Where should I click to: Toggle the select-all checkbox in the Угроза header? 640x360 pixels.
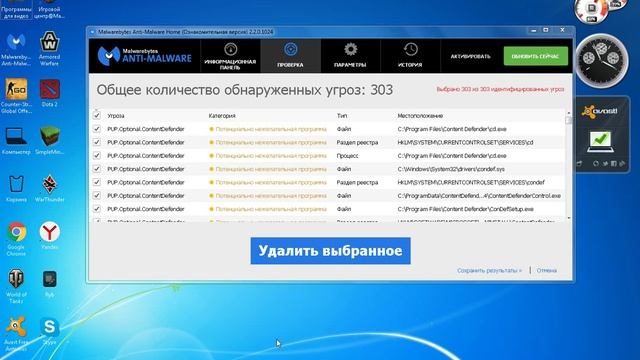(97, 116)
